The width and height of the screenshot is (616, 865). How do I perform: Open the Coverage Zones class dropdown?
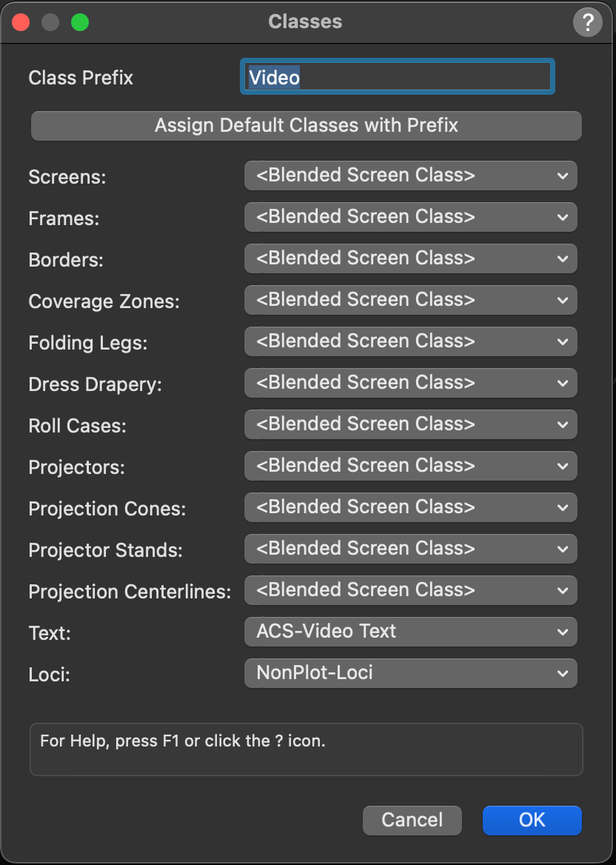click(411, 300)
